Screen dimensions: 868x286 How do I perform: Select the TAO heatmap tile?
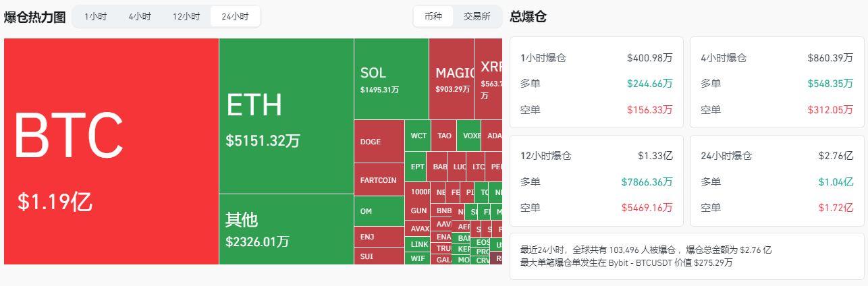coord(443,136)
